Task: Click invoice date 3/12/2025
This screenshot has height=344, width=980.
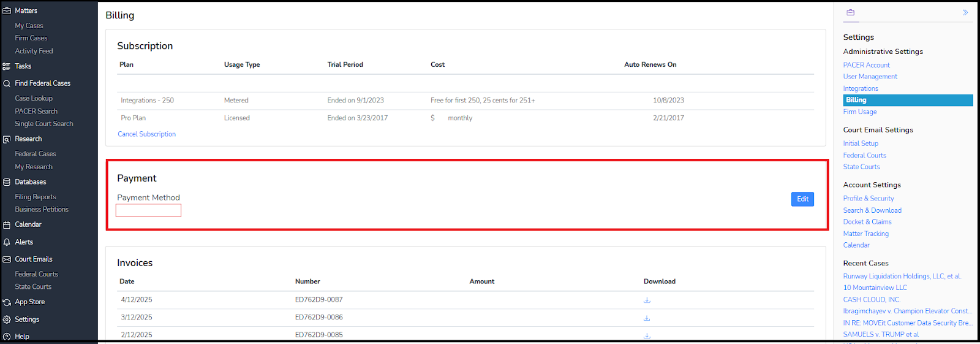Action: click(137, 318)
